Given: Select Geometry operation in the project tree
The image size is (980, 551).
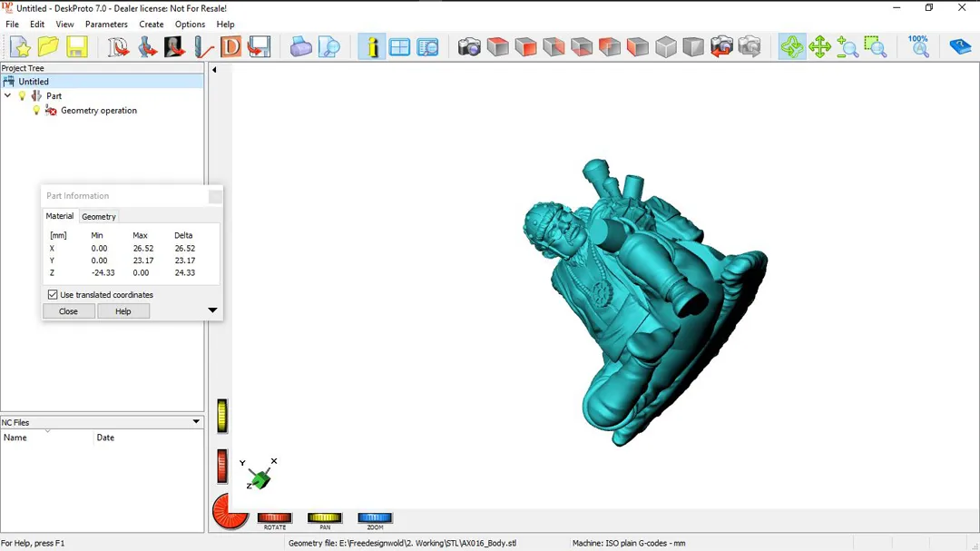Looking at the screenshot, I should (x=98, y=111).
